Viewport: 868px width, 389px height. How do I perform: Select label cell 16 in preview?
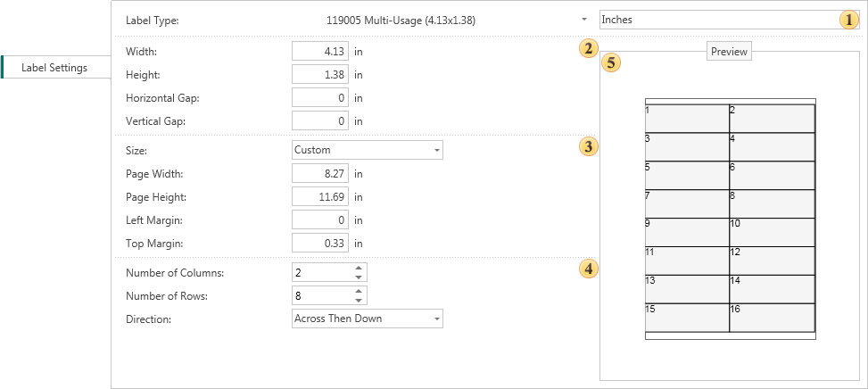click(772, 318)
